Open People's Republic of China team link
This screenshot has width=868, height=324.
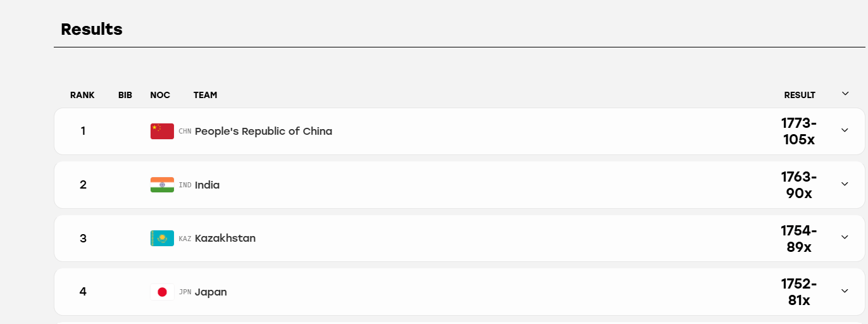[263, 131]
